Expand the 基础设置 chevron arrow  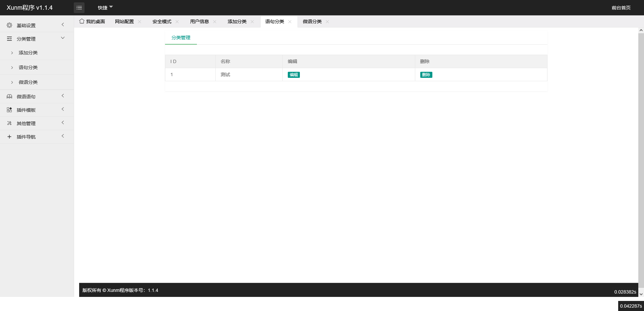coord(63,25)
